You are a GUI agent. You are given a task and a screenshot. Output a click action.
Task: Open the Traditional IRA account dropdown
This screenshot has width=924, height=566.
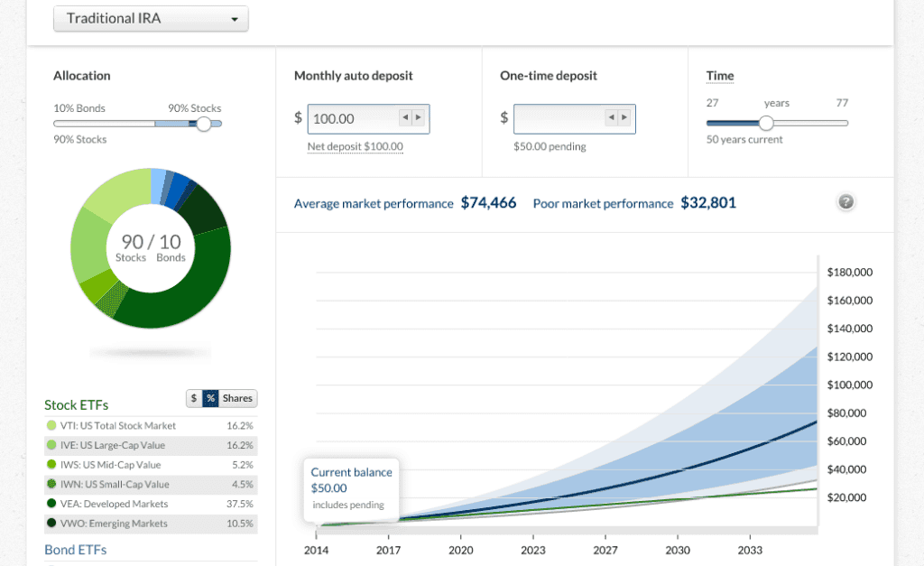150,18
